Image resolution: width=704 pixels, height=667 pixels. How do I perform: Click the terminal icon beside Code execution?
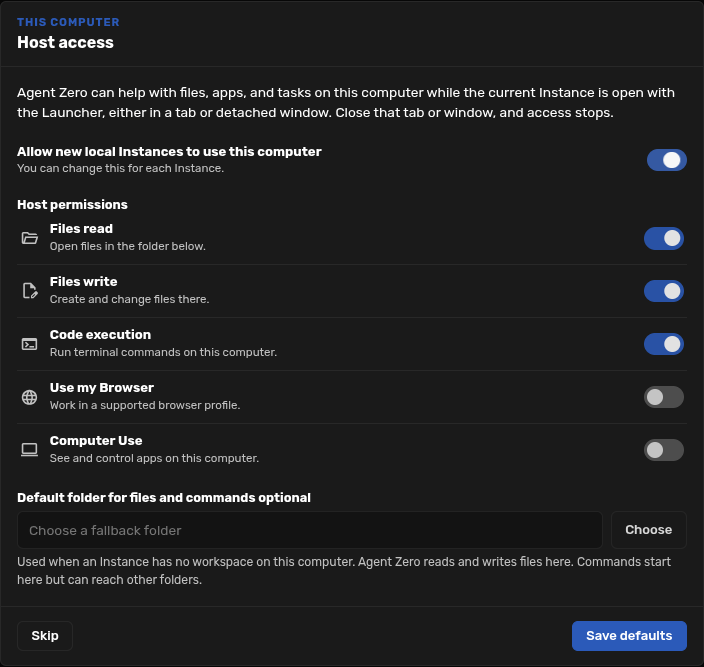point(30,344)
